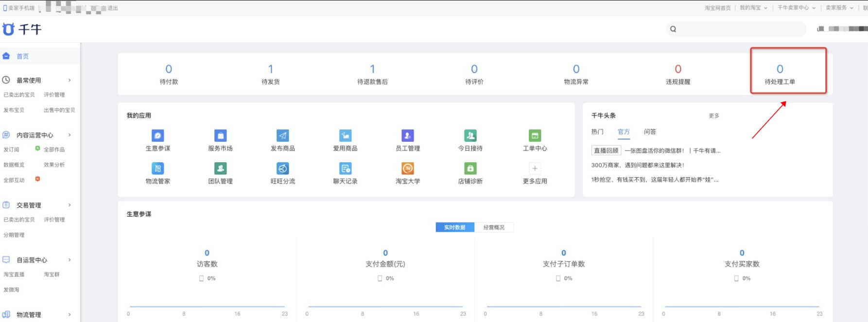Click the 自运营中心 sidebar icon
The width and height of the screenshot is (868, 322).
(6, 260)
